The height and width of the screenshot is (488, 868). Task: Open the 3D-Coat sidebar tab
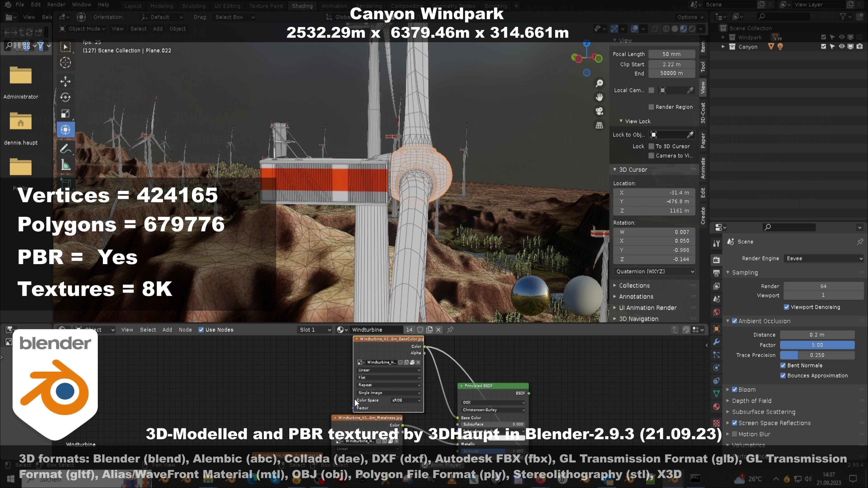click(703, 113)
